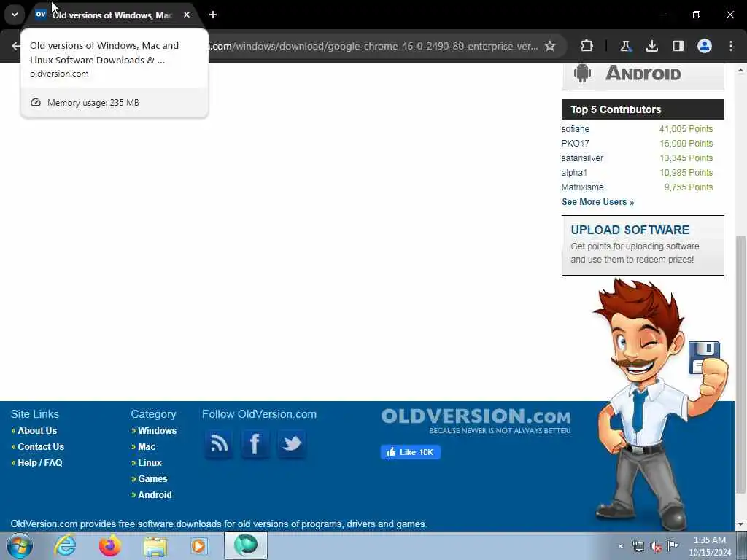This screenshot has width=747, height=560.
Task: Open the profile avatar menu
Action: pos(705,46)
